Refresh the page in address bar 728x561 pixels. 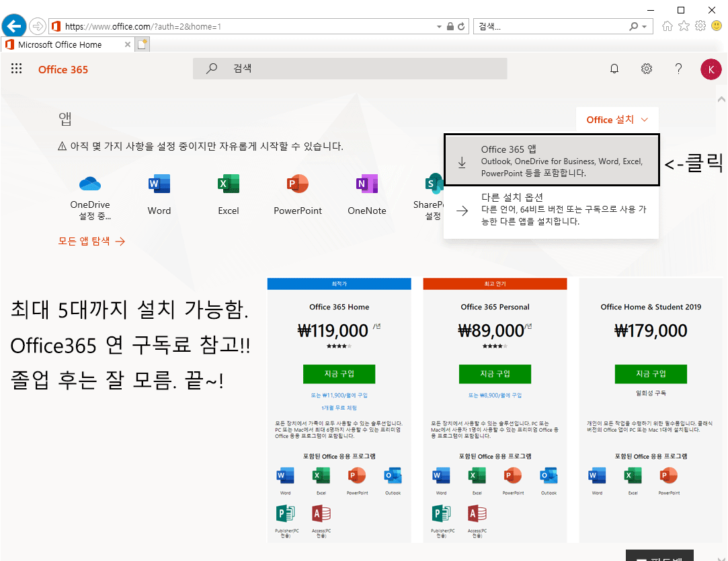461,26
